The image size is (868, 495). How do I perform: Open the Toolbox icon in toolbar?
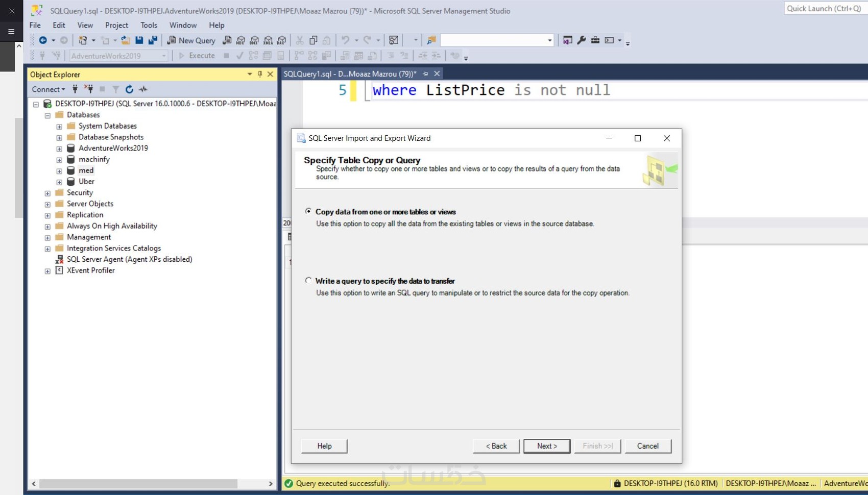595,40
